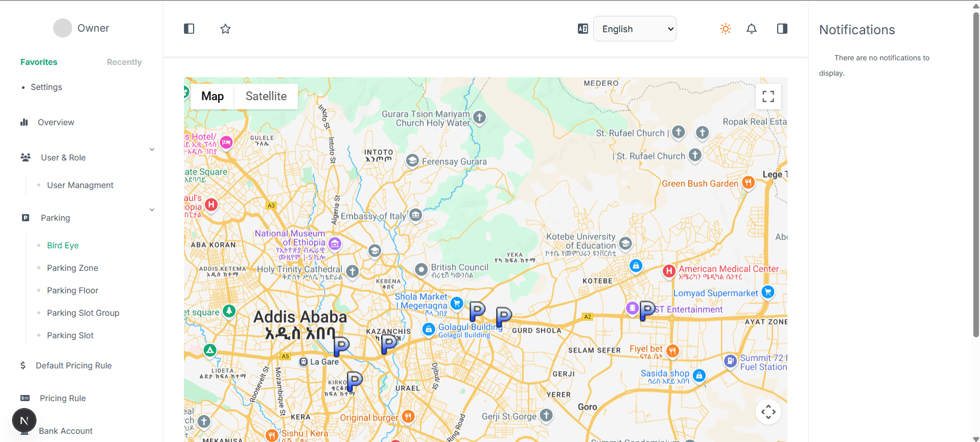Click the map camera pan control

coord(768,412)
